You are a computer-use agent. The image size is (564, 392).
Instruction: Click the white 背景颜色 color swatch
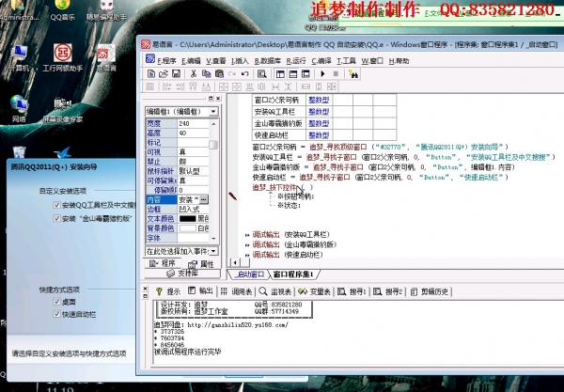click(x=187, y=228)
